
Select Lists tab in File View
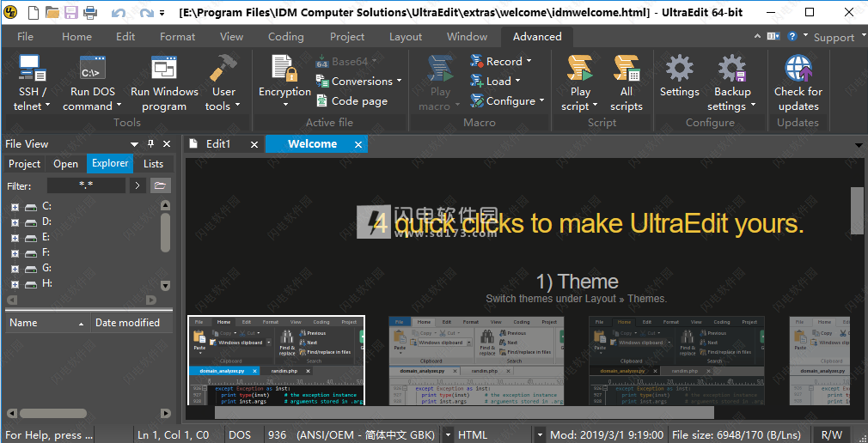153,164
